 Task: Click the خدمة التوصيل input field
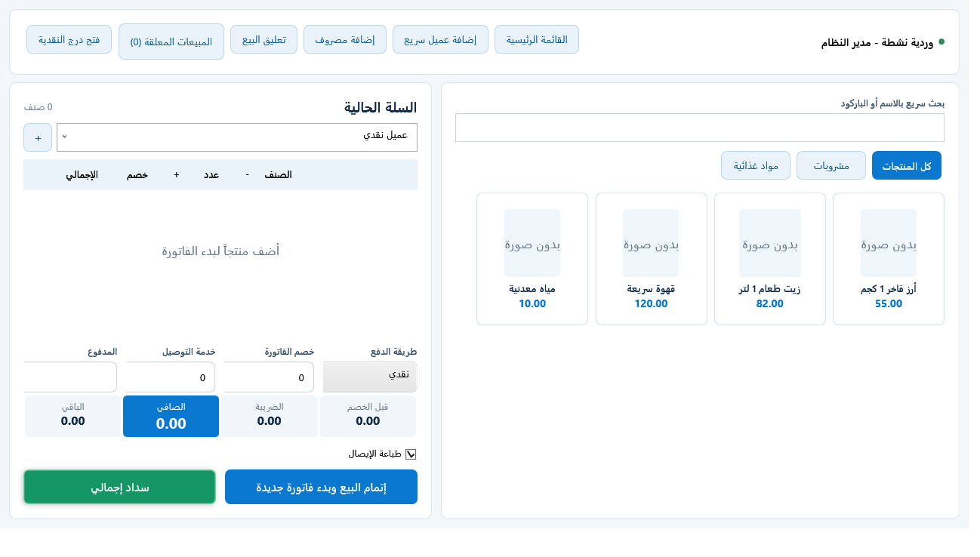pos(170,377)
